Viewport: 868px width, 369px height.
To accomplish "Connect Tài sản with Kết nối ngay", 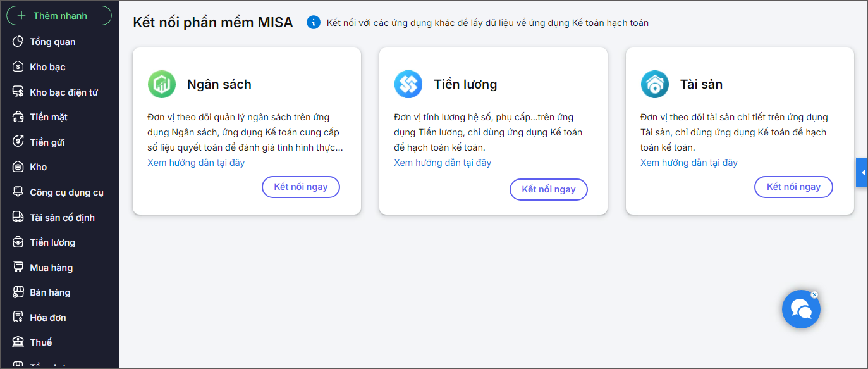I will (x=793, y=187).
